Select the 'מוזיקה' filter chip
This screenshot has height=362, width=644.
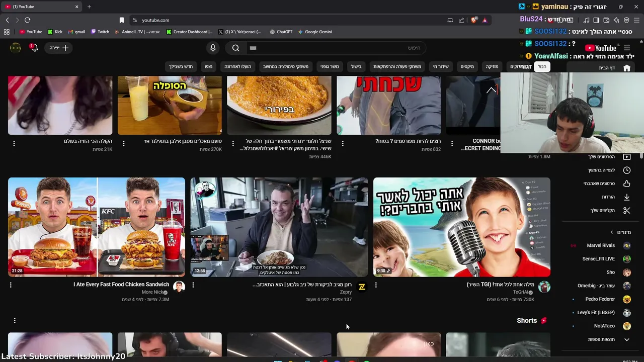click(x=492, y=66)
